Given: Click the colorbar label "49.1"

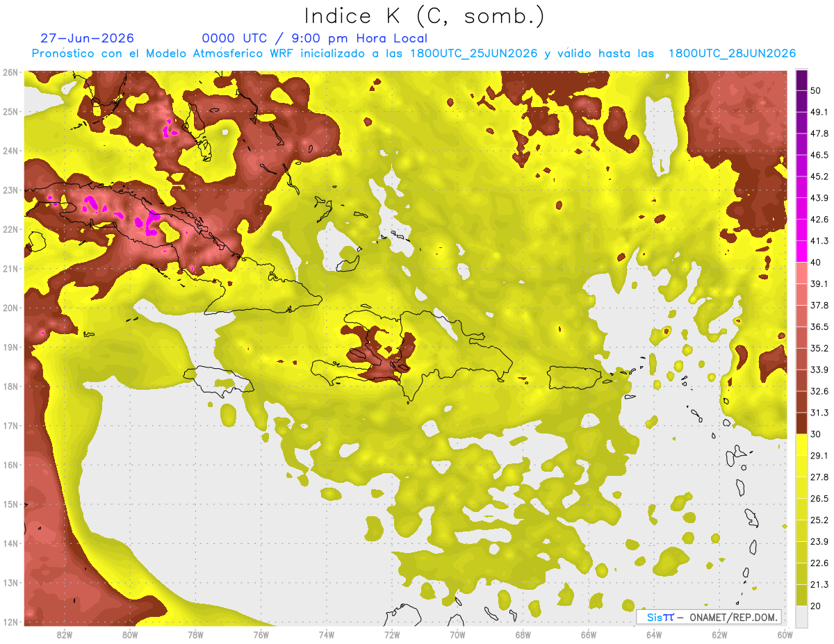Looking at the screenshot, I should pyautogui.click(x=819, y=112).
